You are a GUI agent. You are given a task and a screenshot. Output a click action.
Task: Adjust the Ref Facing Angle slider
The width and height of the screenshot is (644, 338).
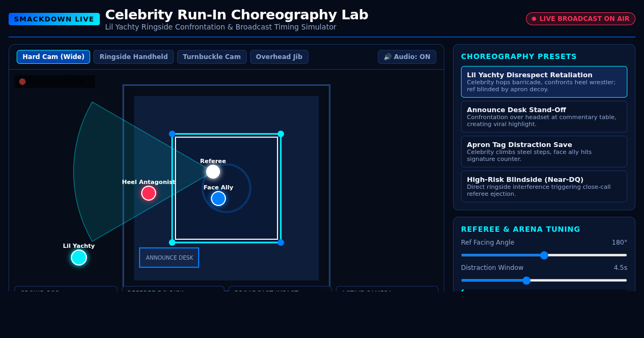tap(544, 255)
